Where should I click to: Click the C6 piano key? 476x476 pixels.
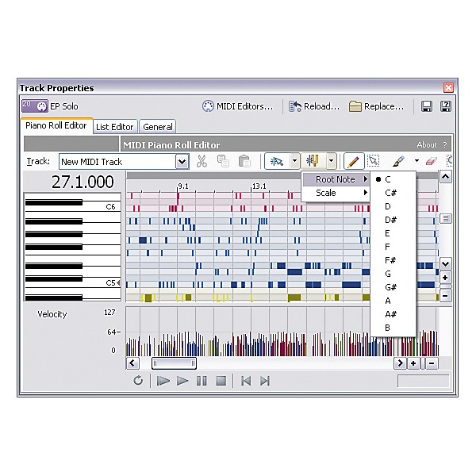72,206
